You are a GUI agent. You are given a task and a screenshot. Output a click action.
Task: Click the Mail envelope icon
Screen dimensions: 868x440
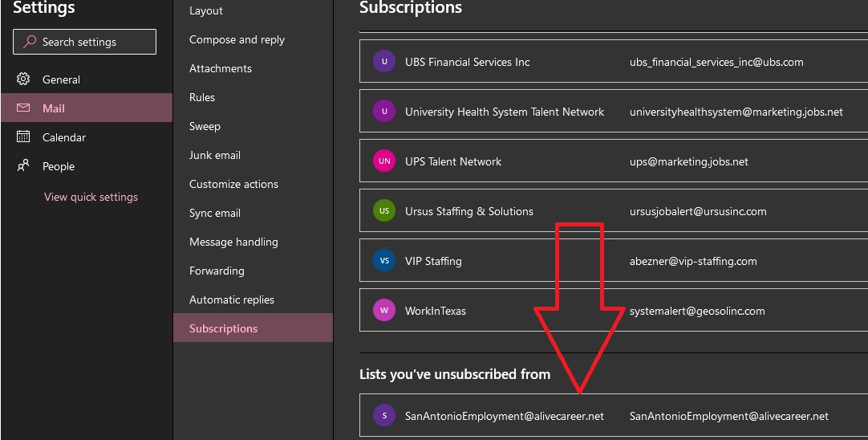(x=23, y=108)
